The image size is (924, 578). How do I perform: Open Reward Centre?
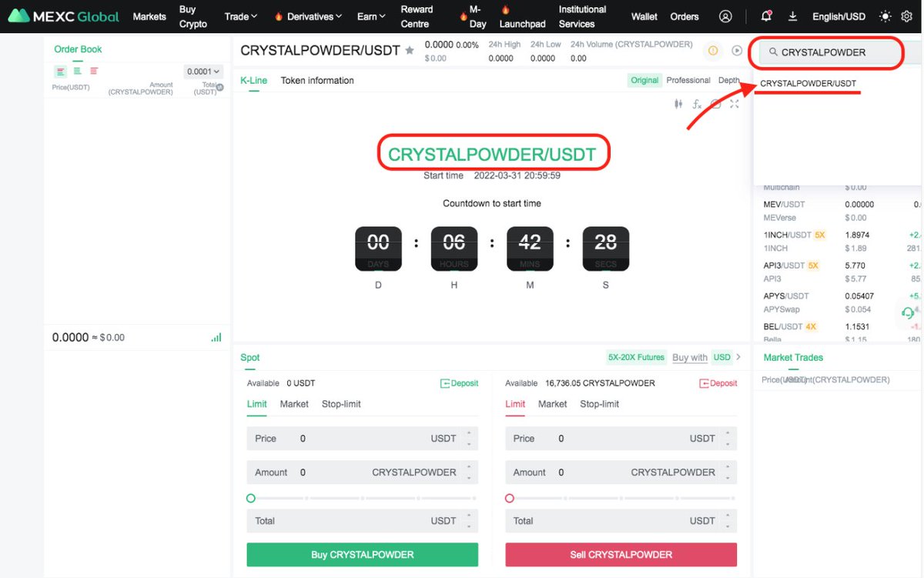[x=417, y=16]
